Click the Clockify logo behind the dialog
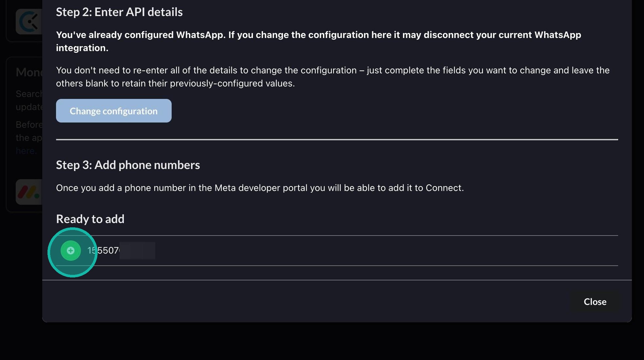 [29, 22]
